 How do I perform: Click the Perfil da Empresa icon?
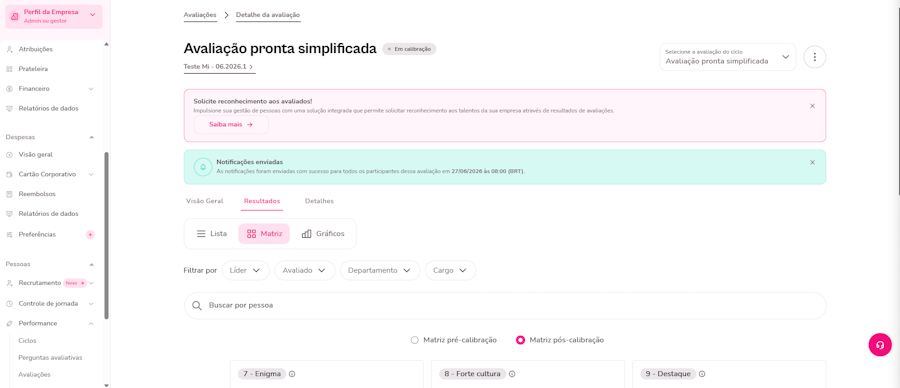14,16
